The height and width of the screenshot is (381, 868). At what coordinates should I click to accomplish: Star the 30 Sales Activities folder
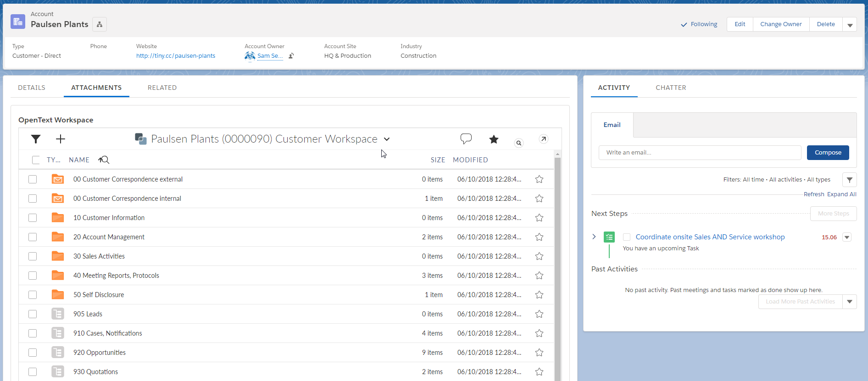540,256
